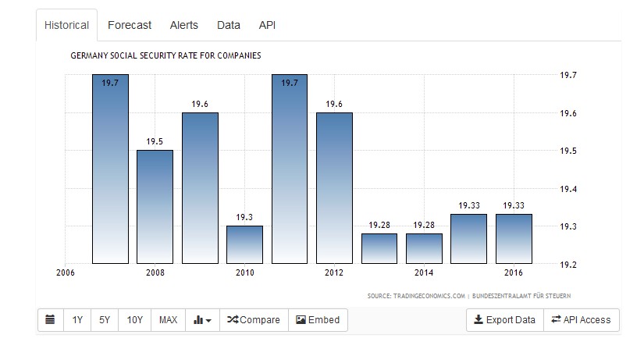Viewport: 644px width, 356px height.
Task: Click the Compare shuffle button
Action: [x=254, y=320]
